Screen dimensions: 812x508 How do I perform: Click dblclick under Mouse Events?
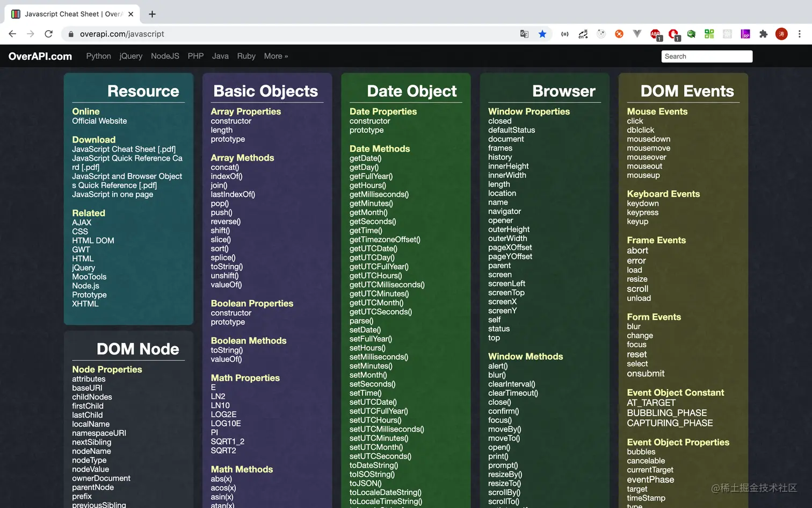click(641, 130)
